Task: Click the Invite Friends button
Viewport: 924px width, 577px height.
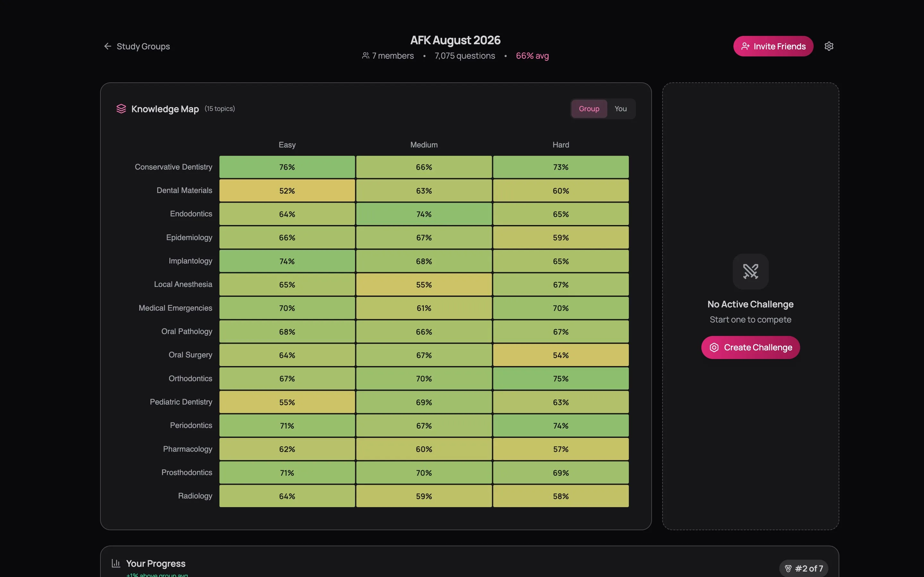Action: tap(773, 46)
